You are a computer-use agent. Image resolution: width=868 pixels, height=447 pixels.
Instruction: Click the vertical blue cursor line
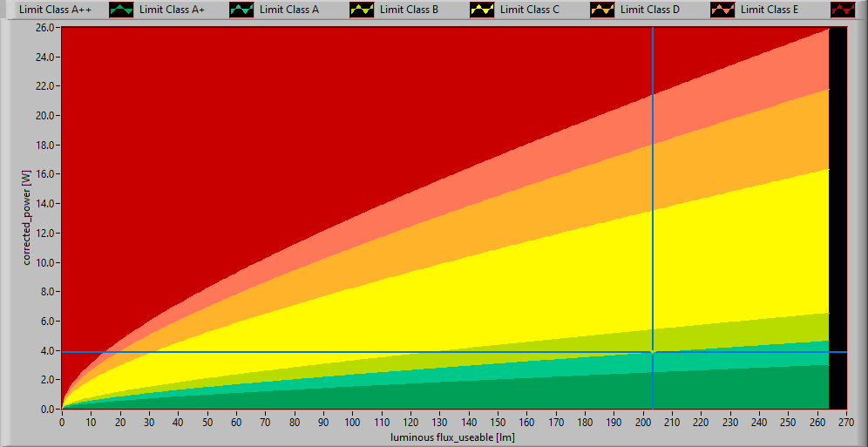tap(652, 174)
